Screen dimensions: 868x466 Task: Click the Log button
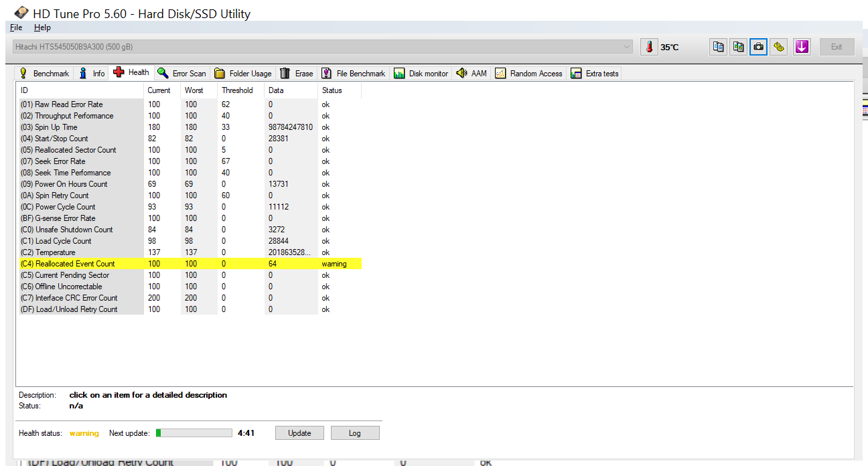(x=355, y=433)
